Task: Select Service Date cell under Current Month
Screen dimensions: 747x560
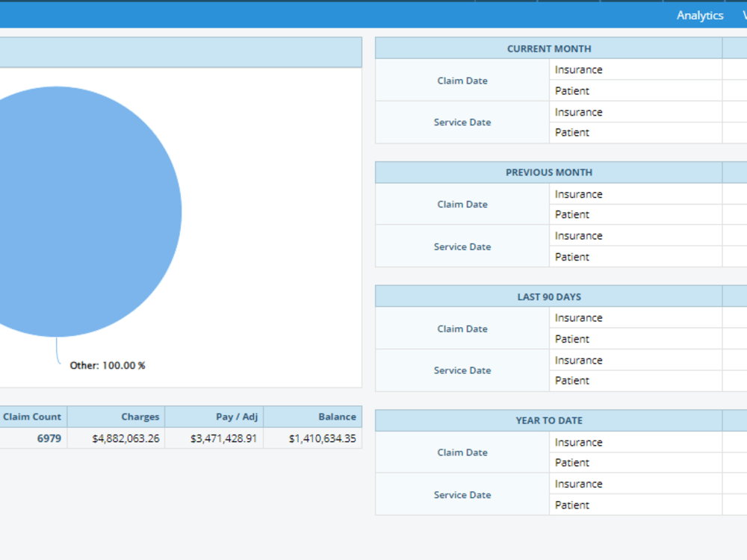Action: (x=462, y=122)
